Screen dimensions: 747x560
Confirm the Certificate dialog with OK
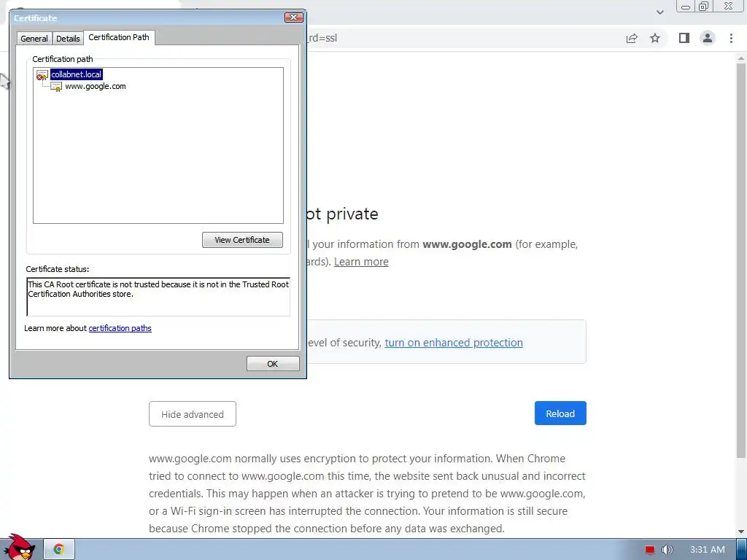273,364
